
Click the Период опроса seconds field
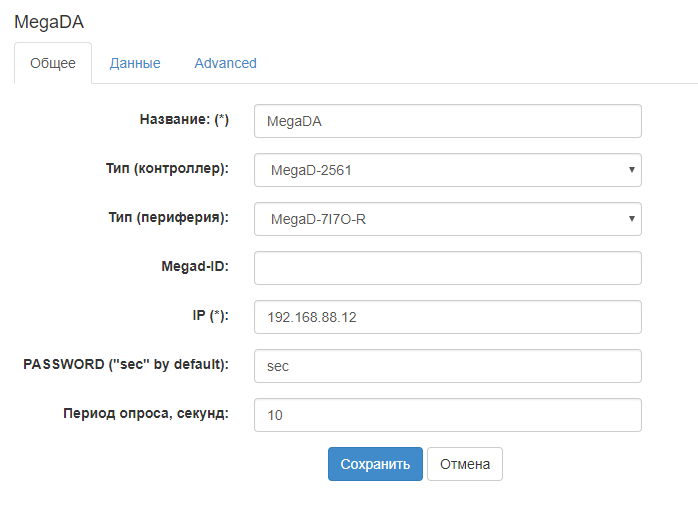pos(447,415)
